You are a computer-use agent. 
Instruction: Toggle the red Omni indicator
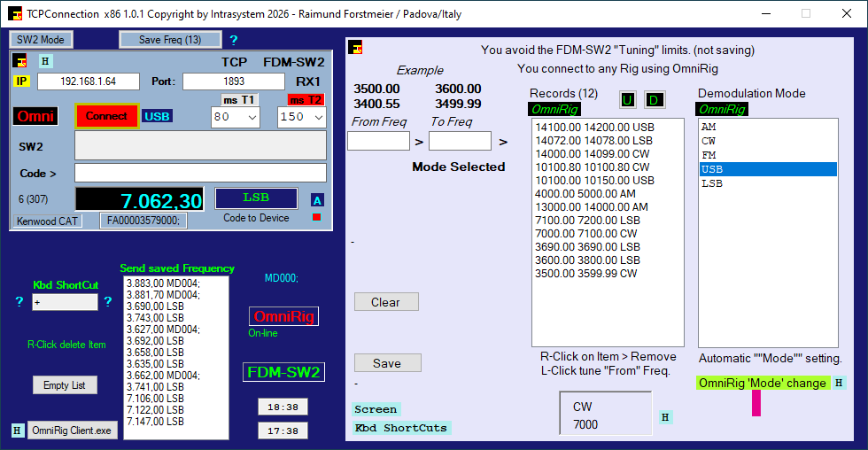pos(35,117)
